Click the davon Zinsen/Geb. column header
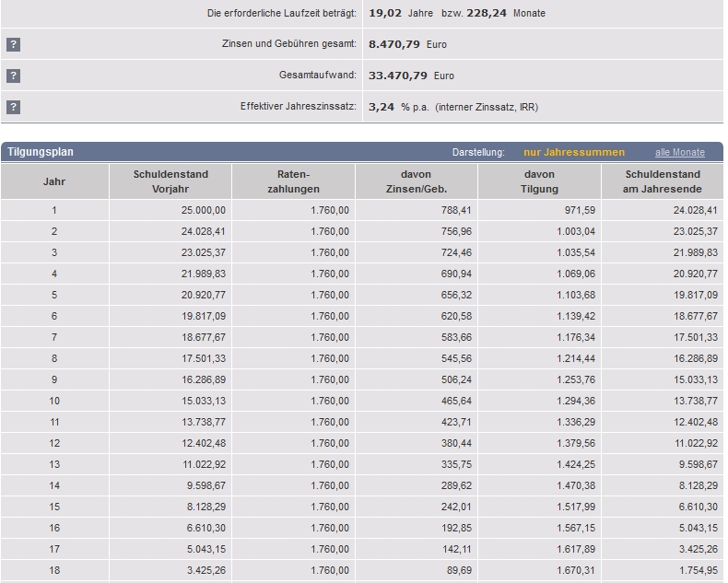This screenshot has width=728, height=583. pos(416,181)
